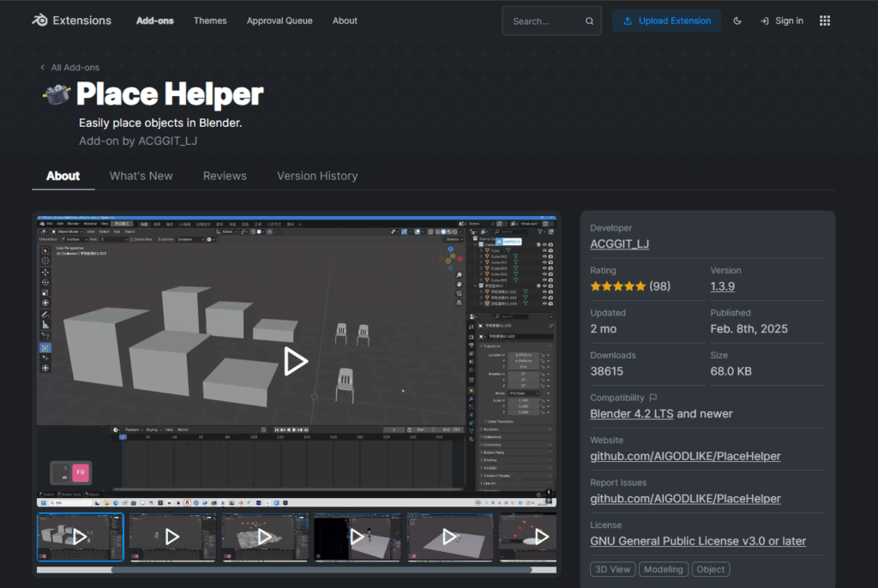Open the Website github PlaceHelper link
878x588 pixels.
pos(685,456)
